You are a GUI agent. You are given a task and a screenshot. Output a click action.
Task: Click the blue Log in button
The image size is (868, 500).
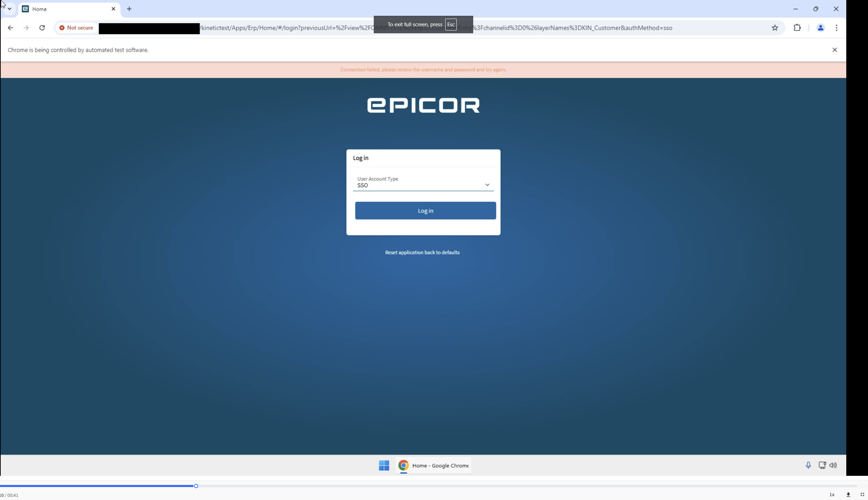pyautogui.click(x=425, y=211)
